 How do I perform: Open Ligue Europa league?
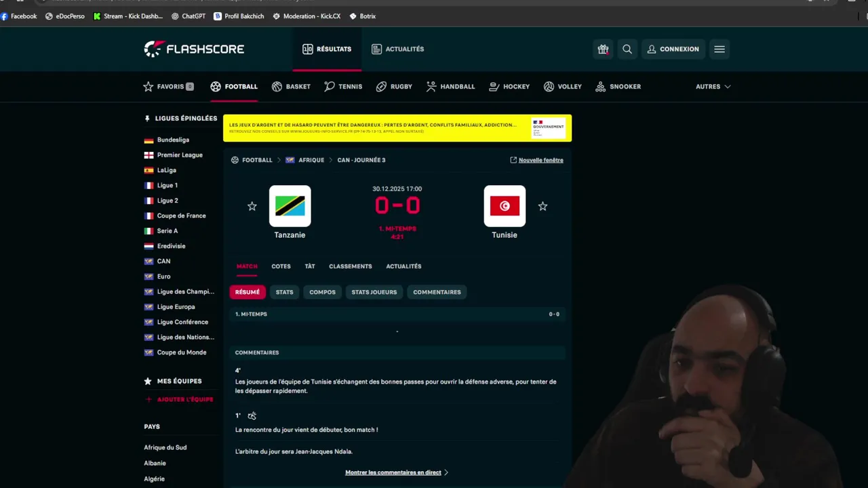[x=176, y=307]
